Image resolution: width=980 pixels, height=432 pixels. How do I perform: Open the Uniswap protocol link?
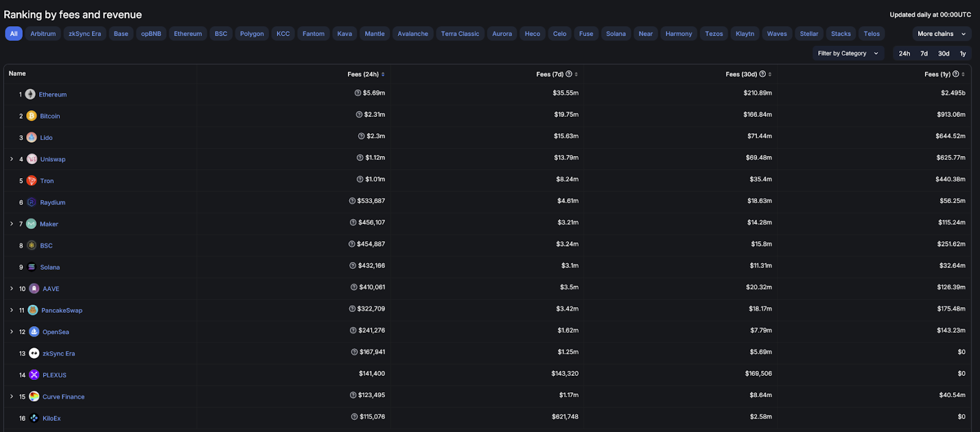click(53, 160)
